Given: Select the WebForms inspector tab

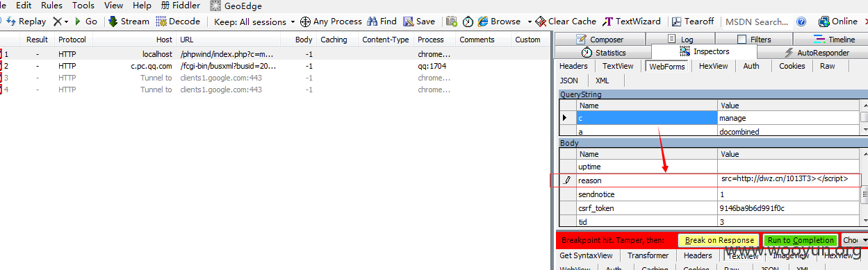Looking at the screenshot, I should pos(667,67).
